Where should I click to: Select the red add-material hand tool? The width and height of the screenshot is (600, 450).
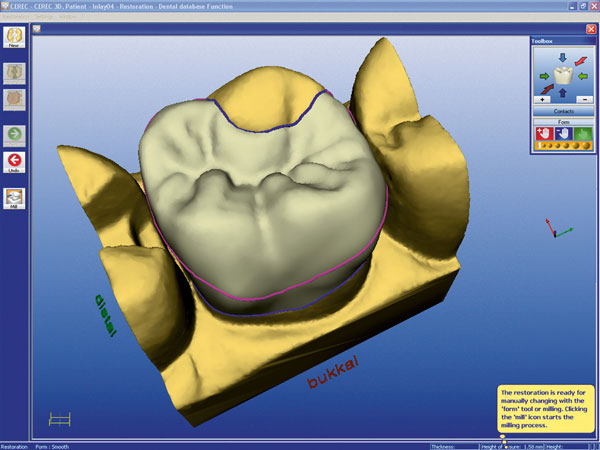tap(543, 131)
